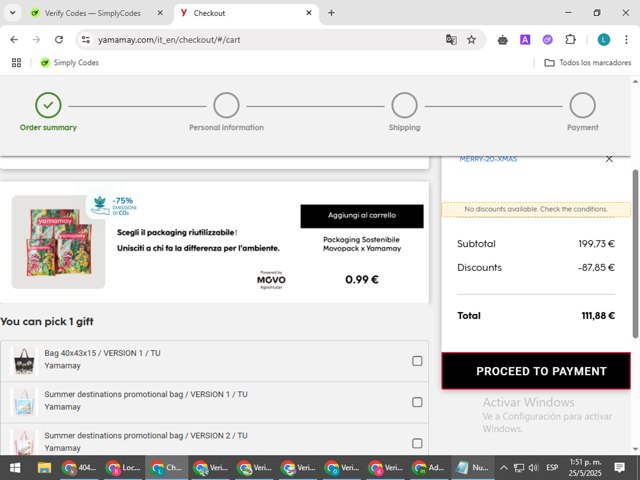Close the Verify Codes tab

(160, 13)
